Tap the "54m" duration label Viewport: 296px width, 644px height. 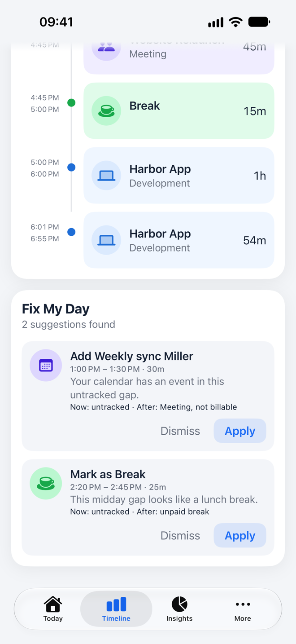click(255, 240)
